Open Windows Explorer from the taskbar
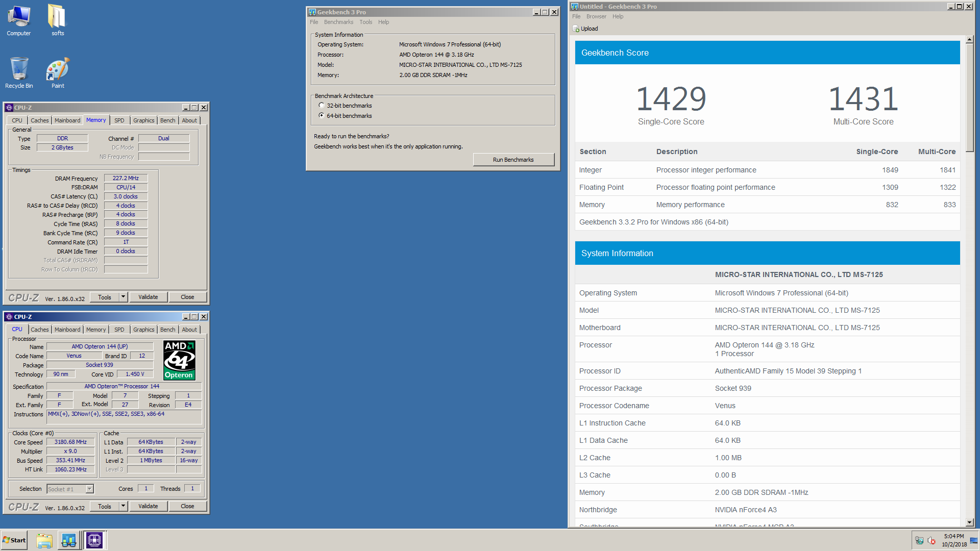This screenshot has width=980, height=551. click(44, 540)
